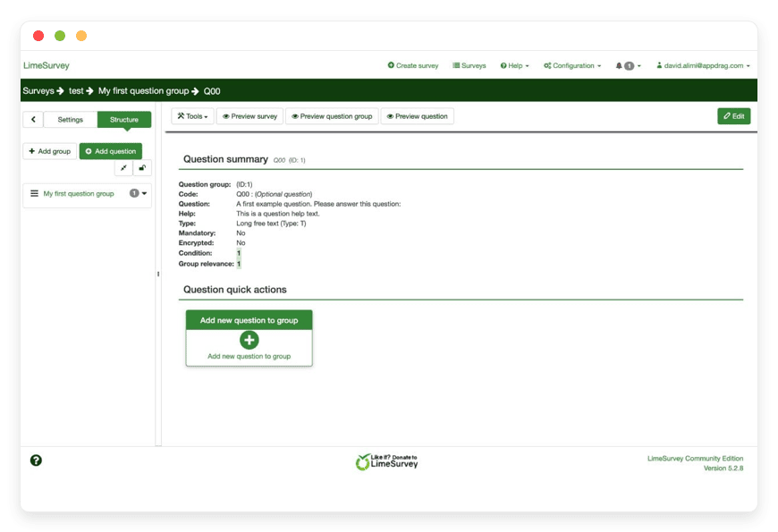Open Create survey in top menu
778x532 pixels.
coord(413,65)
